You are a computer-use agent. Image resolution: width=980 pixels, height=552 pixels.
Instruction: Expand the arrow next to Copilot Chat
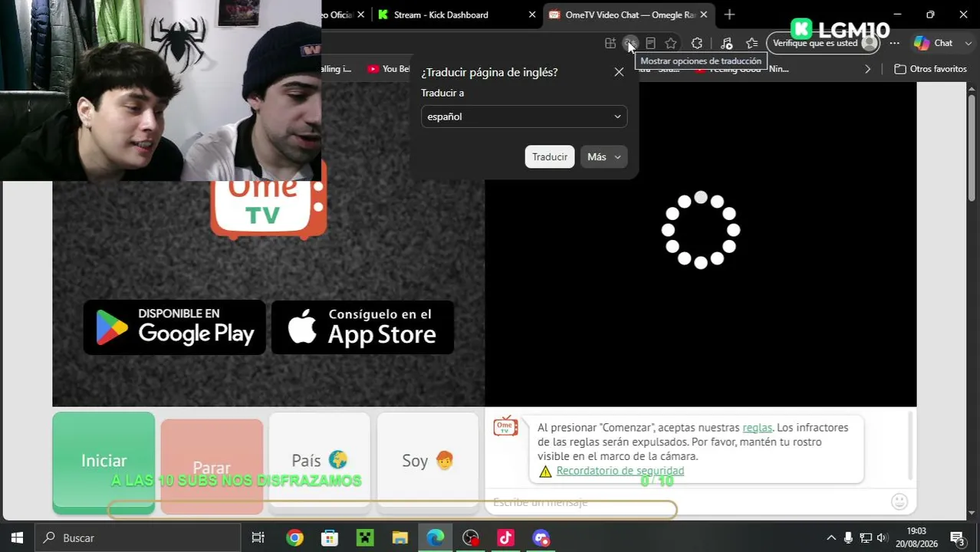pos(968,43)
